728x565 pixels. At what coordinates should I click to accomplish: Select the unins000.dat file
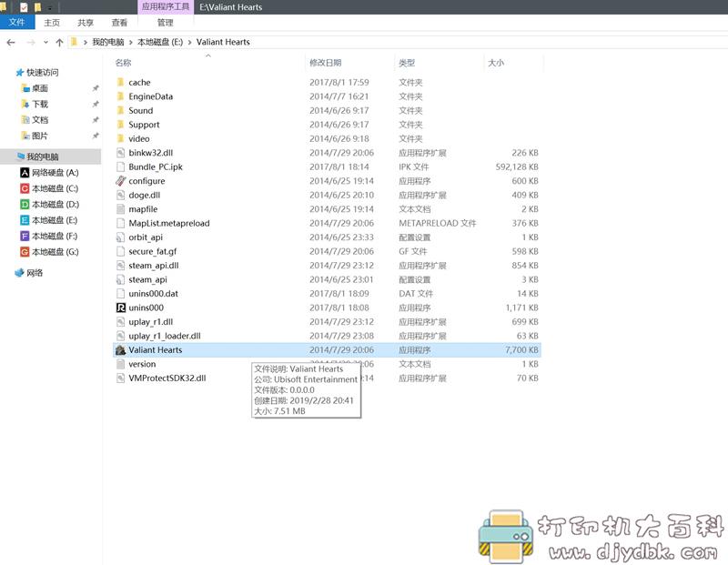click(x=153, y=293)
